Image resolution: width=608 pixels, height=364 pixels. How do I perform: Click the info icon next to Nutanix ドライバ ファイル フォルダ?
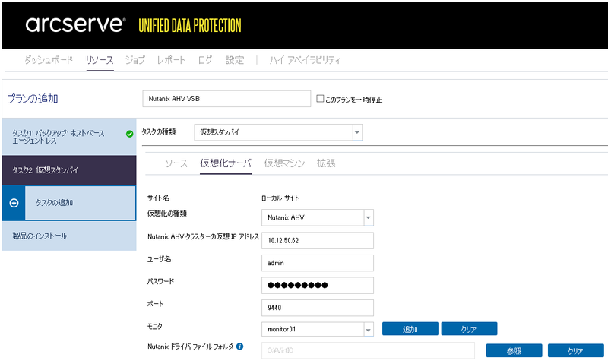pos(239,347)
